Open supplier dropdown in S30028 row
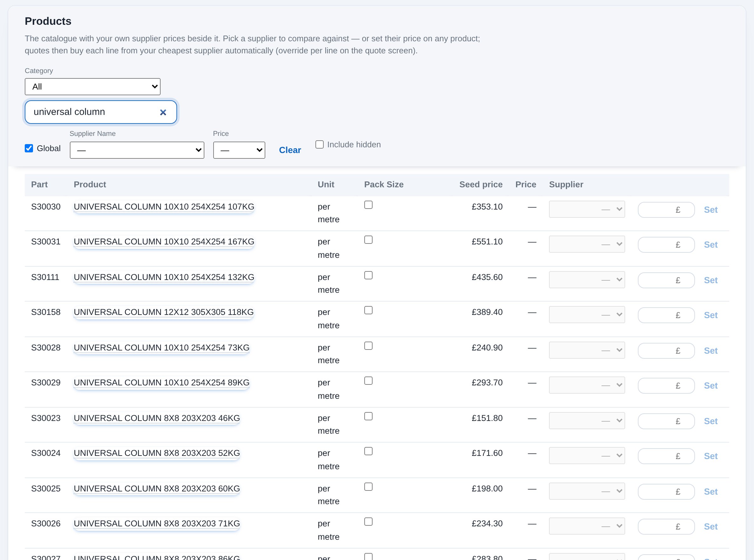This screenshot has width=754, height=560. 587,350
